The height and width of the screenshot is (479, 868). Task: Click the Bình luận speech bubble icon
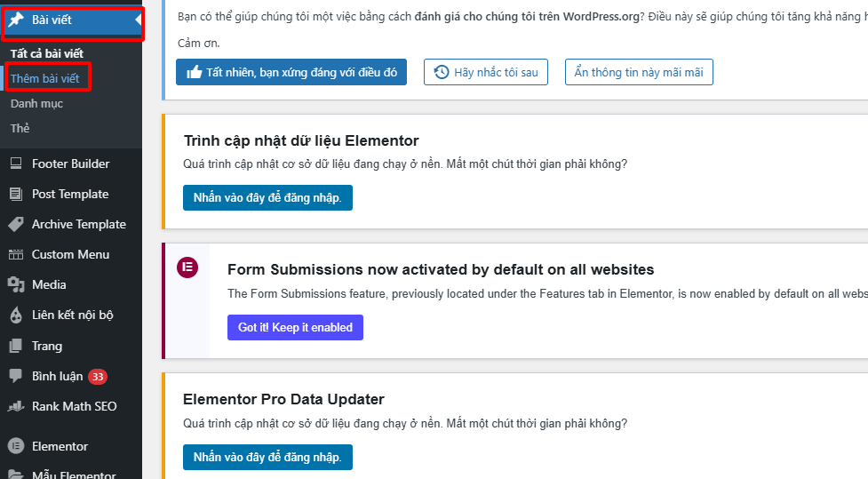click(x=16, y=376)
